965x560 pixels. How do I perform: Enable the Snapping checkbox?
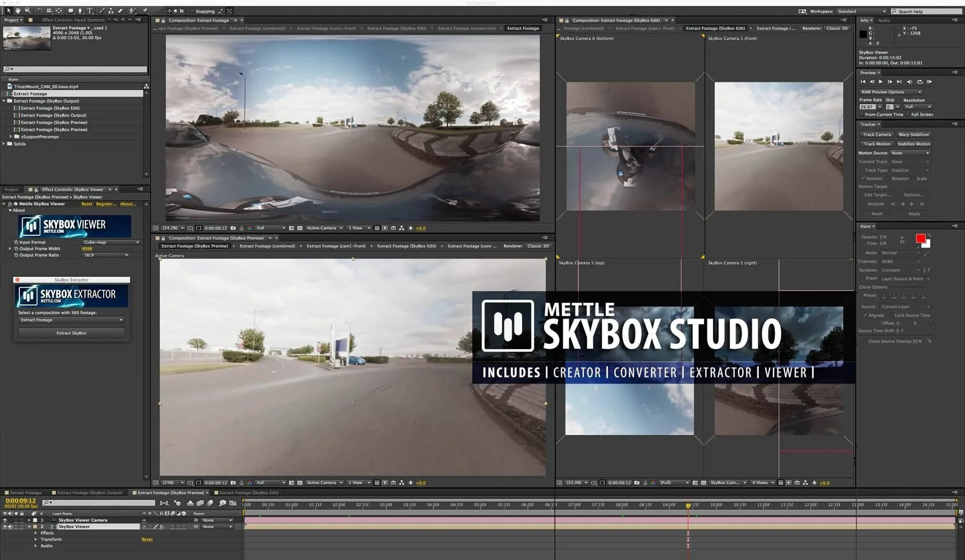(x=192, y=11)
